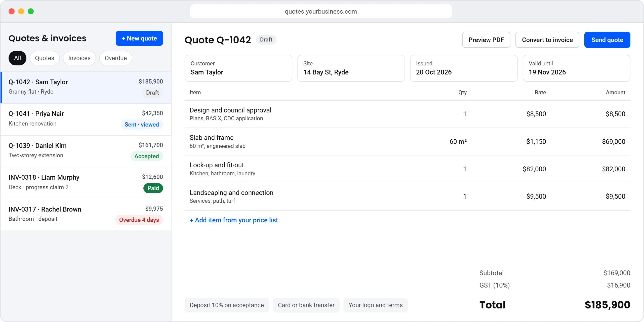The width and height of the screenshot is (644, 322).
Task: Switch to the Invoices filter tab
Action: click(79, 58)
